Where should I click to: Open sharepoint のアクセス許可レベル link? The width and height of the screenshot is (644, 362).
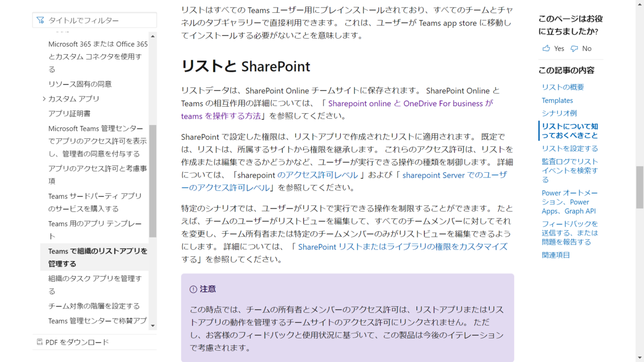coord(318,175)
